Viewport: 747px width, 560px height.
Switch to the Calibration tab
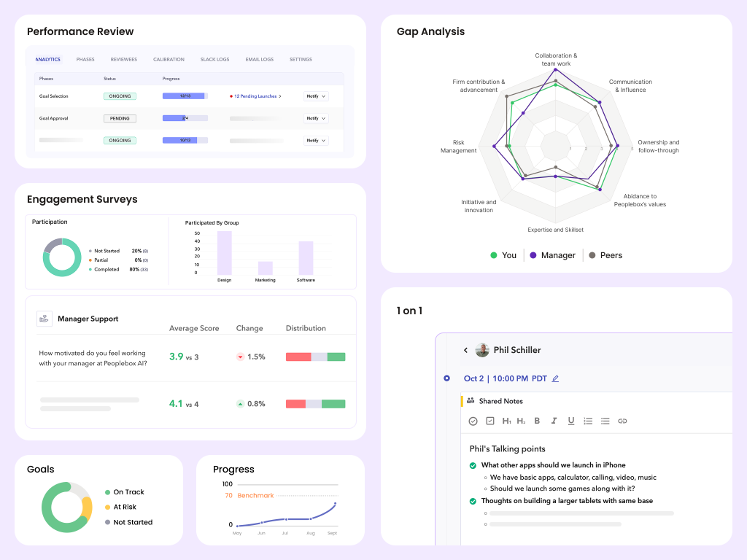pyautogui.click(x=169, y=59)
